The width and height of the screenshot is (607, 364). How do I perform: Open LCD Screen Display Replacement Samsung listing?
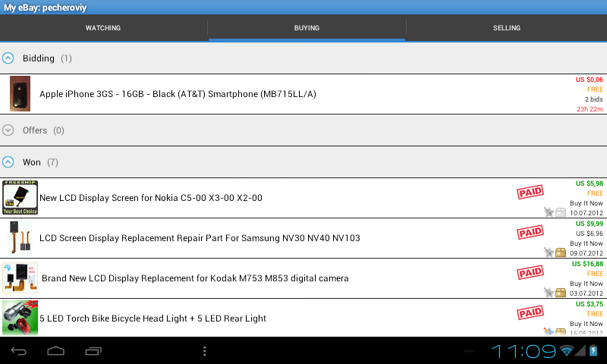point(200,238)
